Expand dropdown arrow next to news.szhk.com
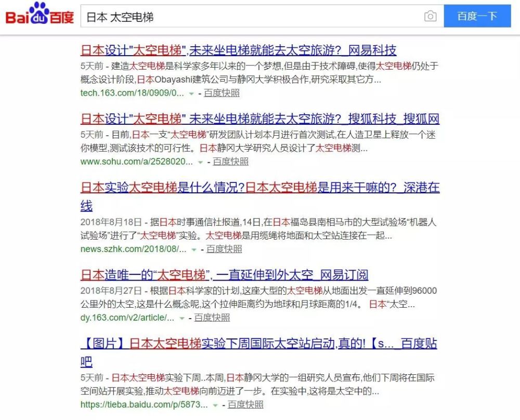This screenshot has height=420, width=520. [194, 250]
